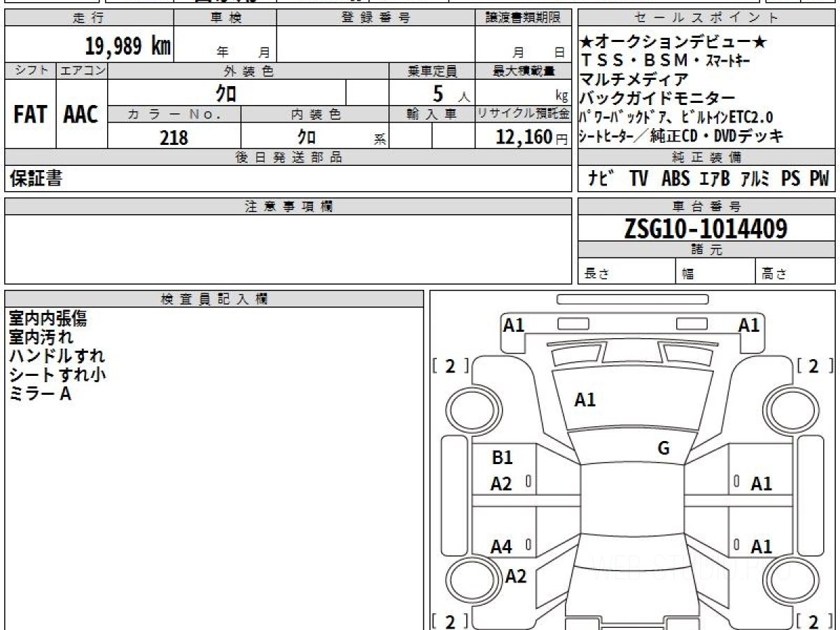Click the PS equipment entry
Viewport: 840px width, 630px height.
791,178
